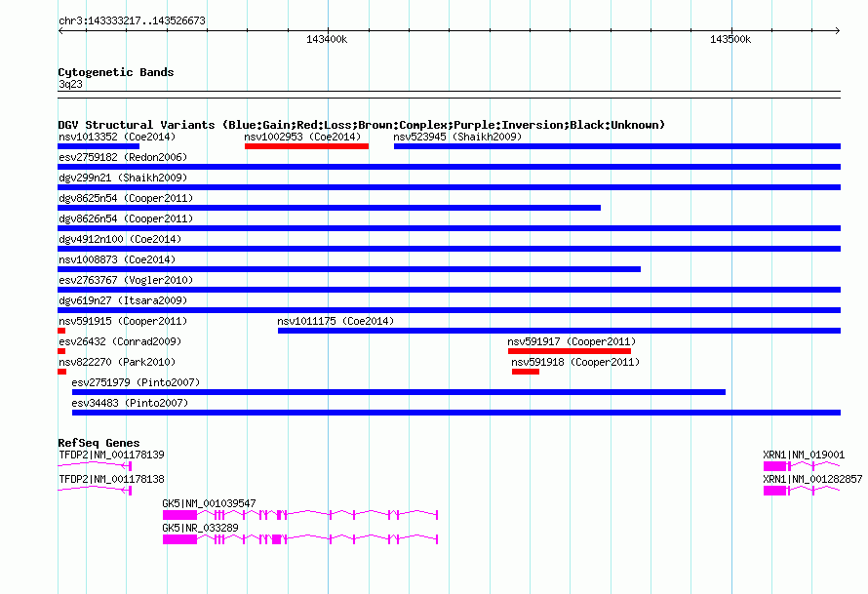Click the DGV Structural Variants track title
Image resolution: width=868 pixels, height=594 pixels.
pyautogui.click(x=362, y=125)
